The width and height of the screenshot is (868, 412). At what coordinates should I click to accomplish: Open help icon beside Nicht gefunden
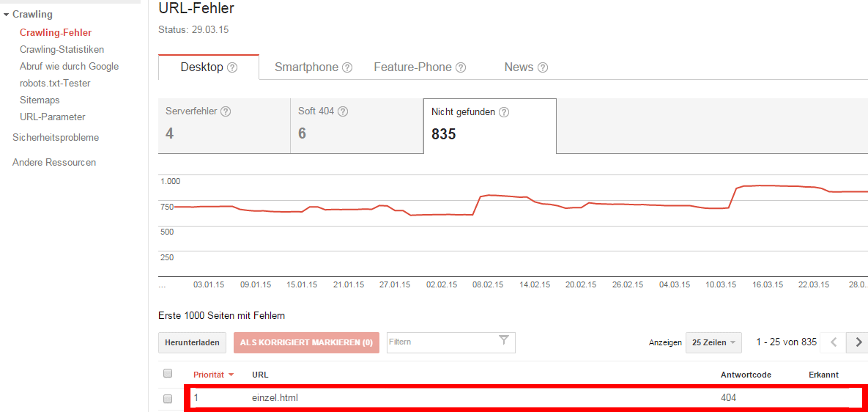pyautogui.click(x=504, y=112)
